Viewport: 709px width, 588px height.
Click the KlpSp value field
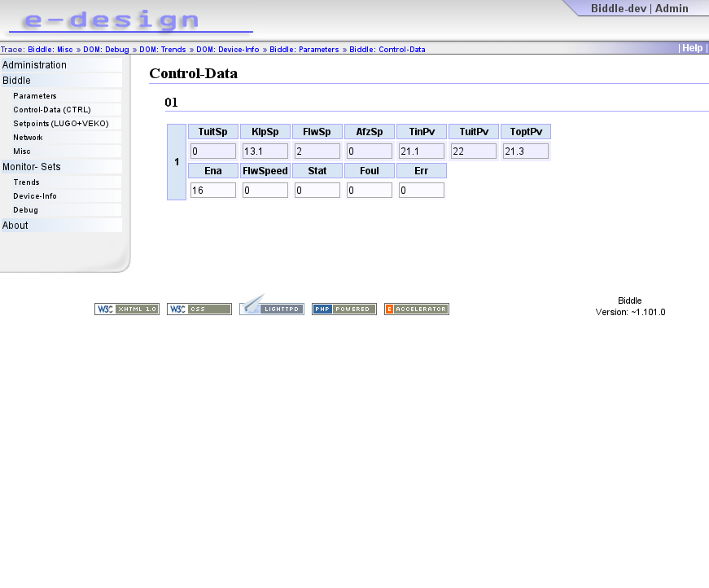[x=265, y=151]
